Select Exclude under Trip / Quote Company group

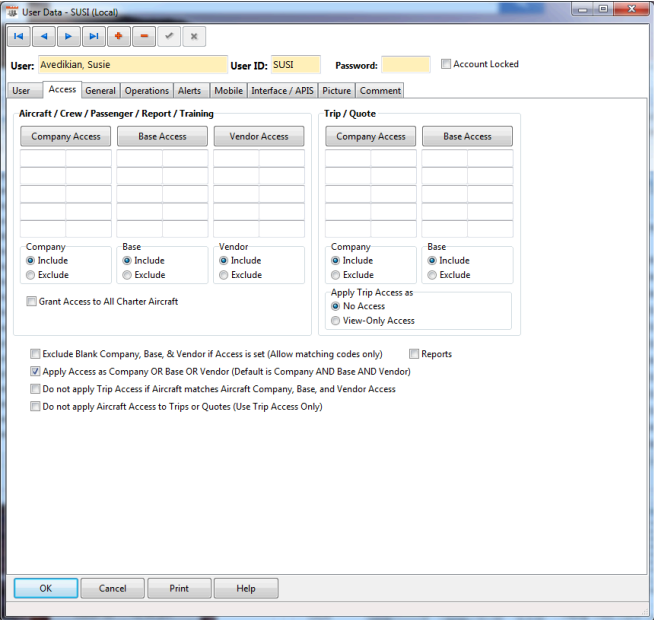click(x=336, y=275)
